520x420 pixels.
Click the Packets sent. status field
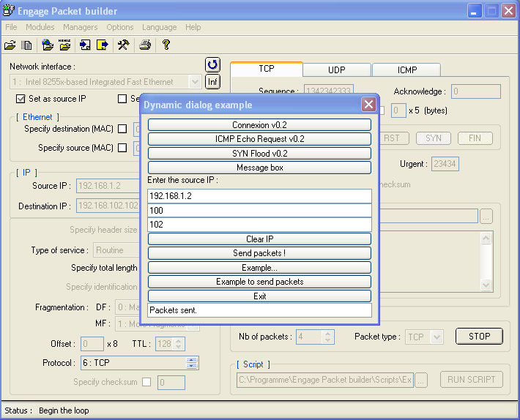259,310
